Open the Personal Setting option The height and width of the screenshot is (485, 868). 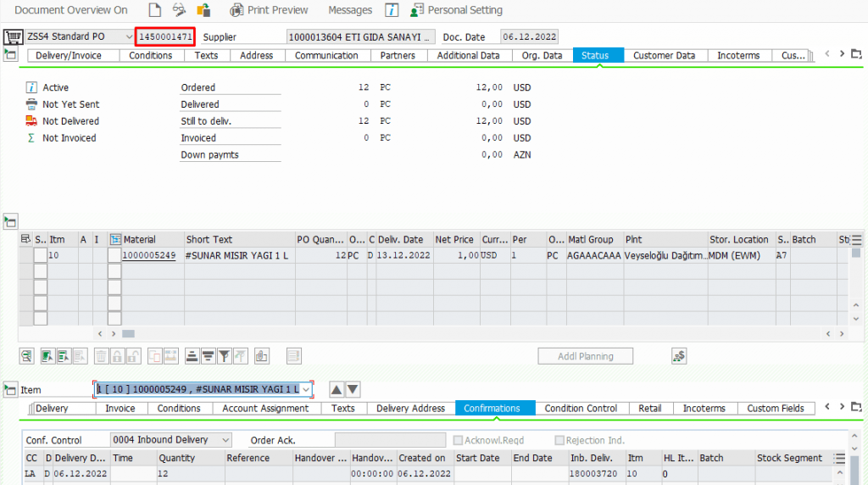click(x=456, y=10)
